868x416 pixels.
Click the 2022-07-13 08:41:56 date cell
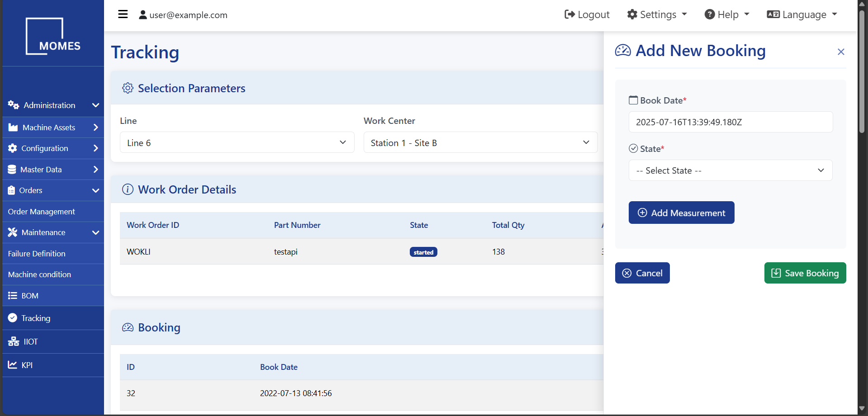pos(296,393)
